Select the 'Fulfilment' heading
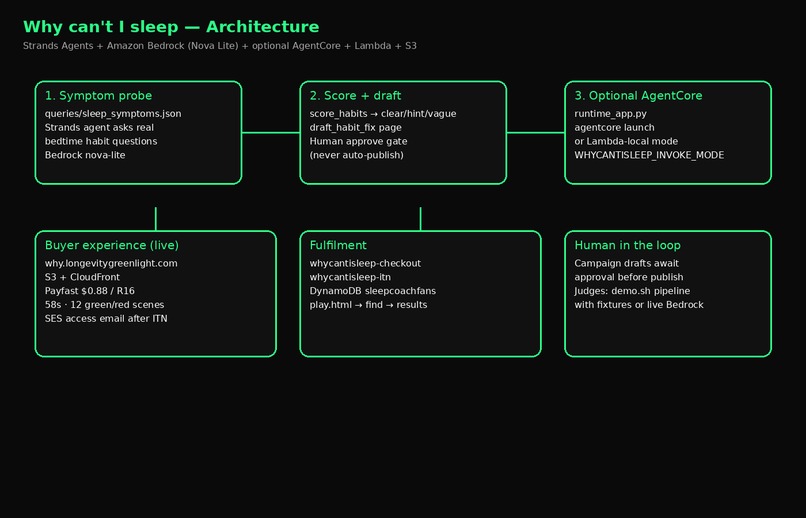This screenshot has height=518, width=806. (x=338, y=246)
